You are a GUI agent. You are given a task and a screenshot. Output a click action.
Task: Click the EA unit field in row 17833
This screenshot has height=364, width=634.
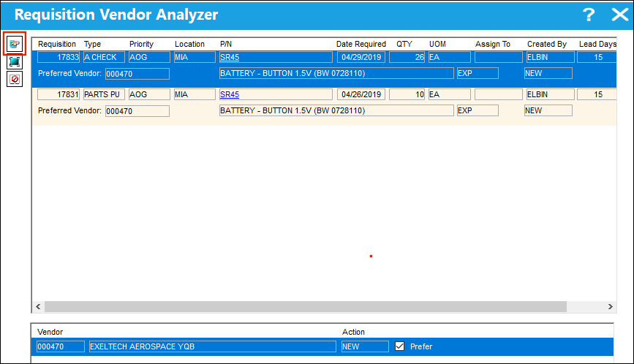450,57
